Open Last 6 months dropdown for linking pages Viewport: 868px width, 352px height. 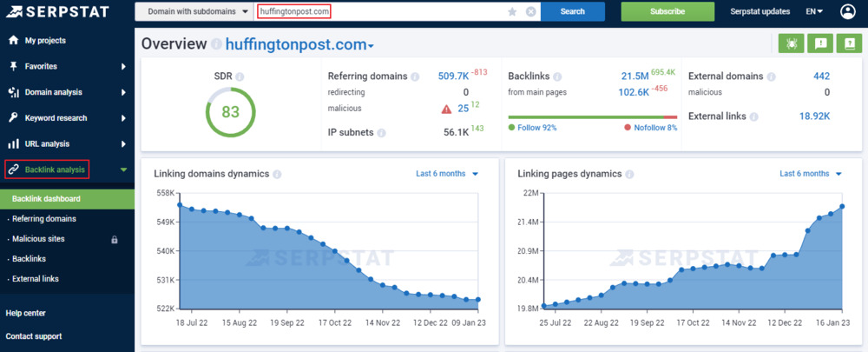(x=811, y=174)
